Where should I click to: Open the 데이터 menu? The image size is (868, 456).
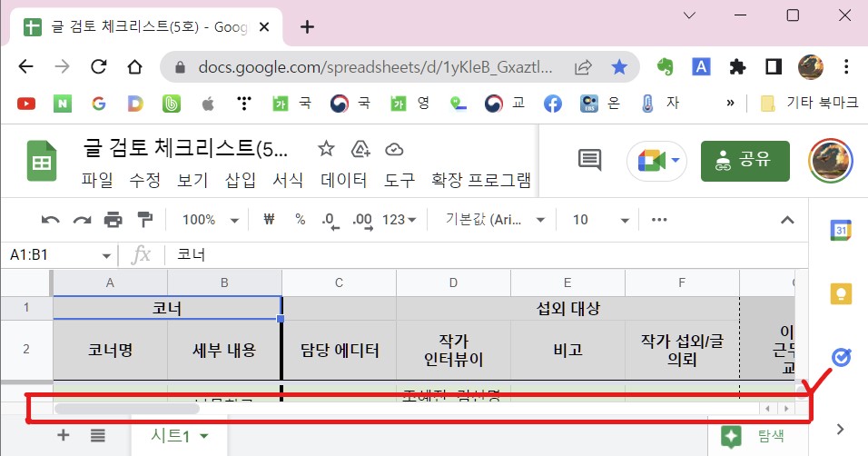coord(344,180)
